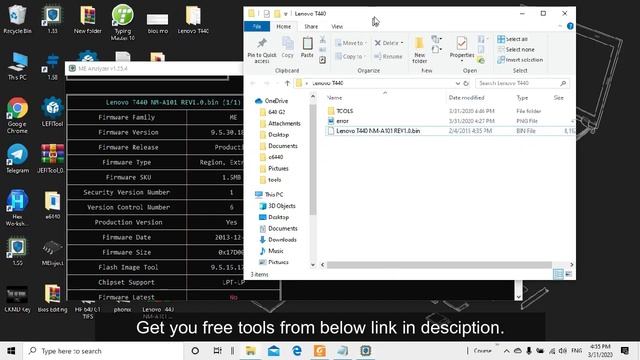This screenshot has height=360, width=640.
Task: Click Select all in ribbon
Action: 513,39
